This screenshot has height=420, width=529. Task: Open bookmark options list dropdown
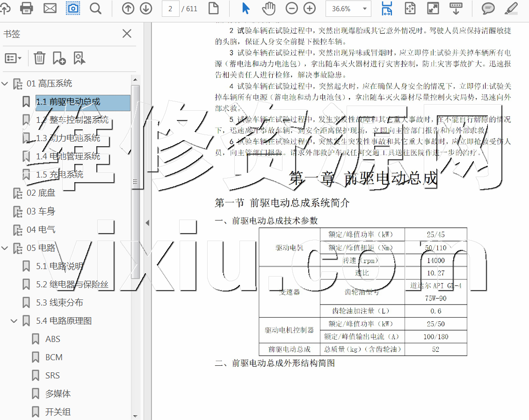(13, 58)
